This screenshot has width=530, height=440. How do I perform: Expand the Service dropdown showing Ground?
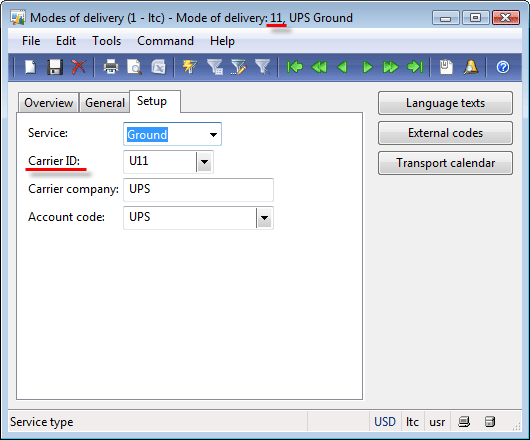point(213,135)
